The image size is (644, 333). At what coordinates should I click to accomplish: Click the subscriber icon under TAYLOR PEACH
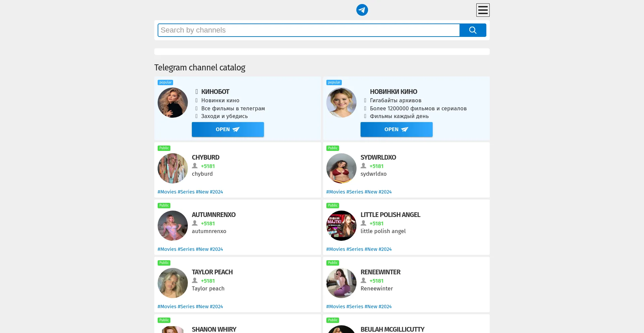point(195,280)
